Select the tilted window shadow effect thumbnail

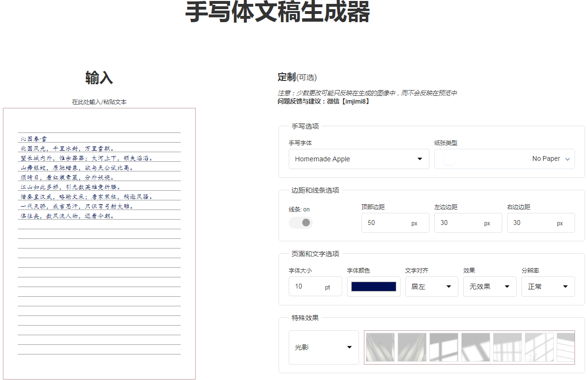point(475,347)
